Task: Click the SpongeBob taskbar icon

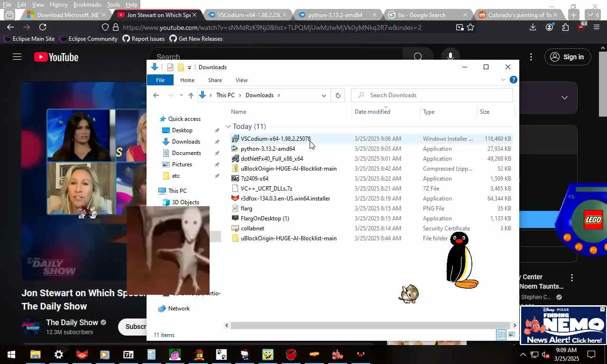Action: [x=268, y=354]
